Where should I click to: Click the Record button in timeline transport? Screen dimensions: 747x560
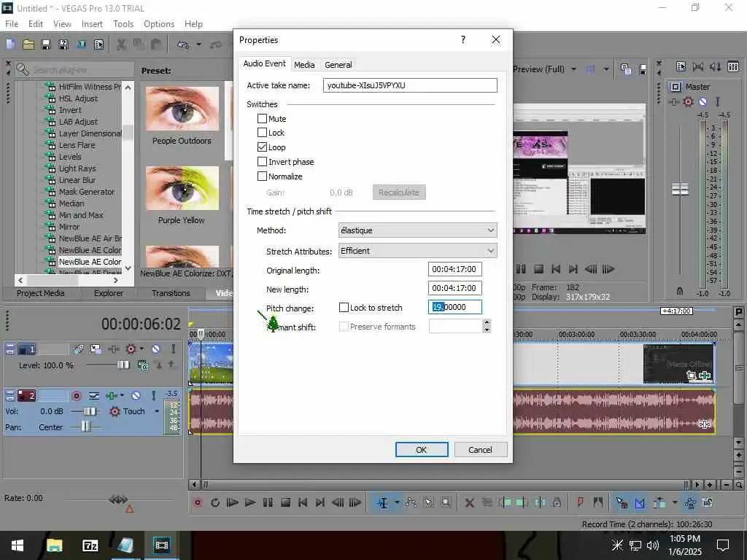[198, 502]
